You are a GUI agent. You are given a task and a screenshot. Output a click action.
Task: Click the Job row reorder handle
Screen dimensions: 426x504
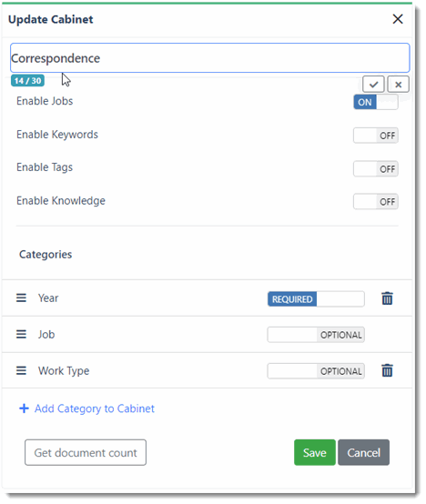21,334
